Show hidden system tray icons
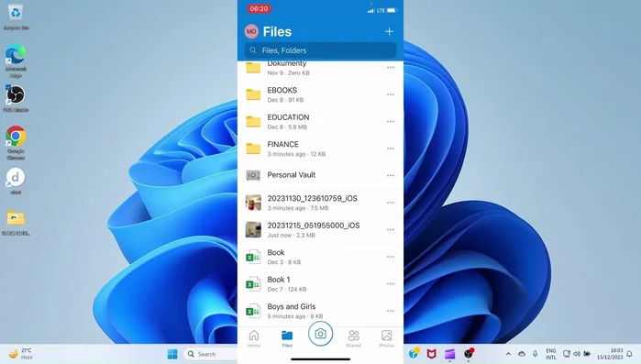Screen dimensions: 641x364 tap(508, 354)
